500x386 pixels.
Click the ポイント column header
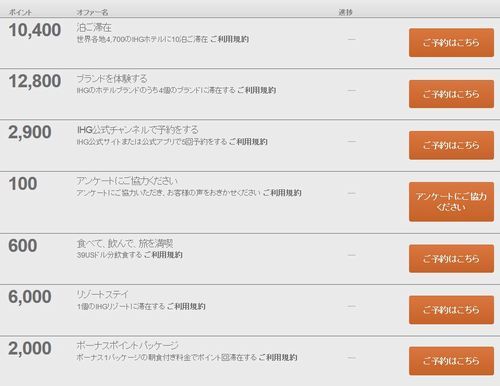20,13
